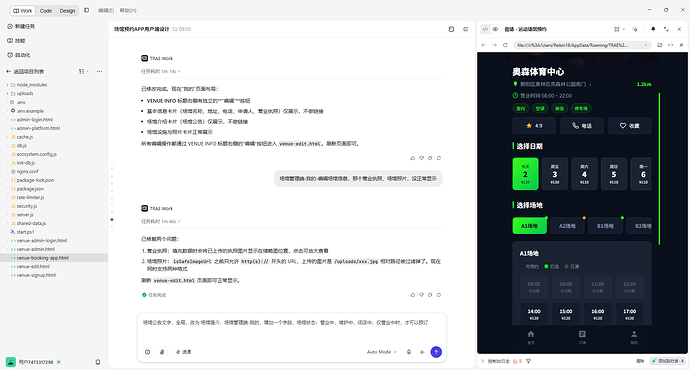Open the Auto Mode dropdown
The width and height of the screenshot is (690, 370).
point(382,352)
